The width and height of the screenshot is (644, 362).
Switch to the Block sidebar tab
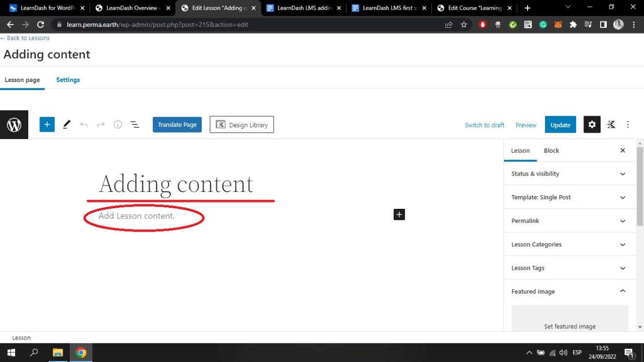pyautogui.click(x=551, y=151)
